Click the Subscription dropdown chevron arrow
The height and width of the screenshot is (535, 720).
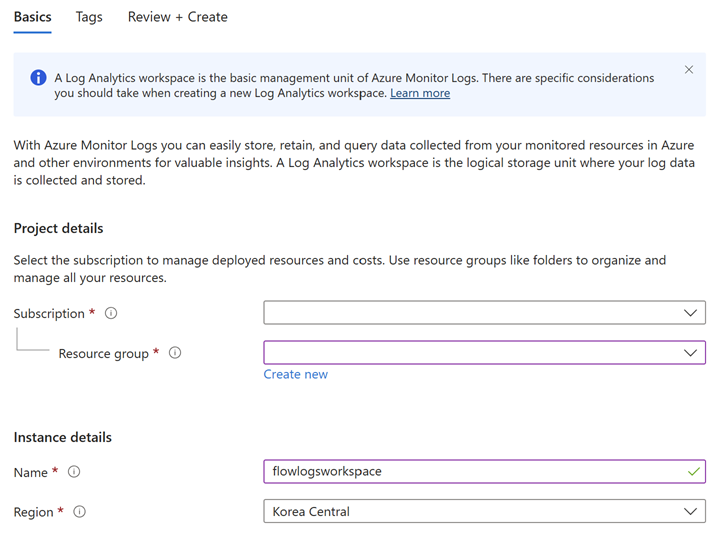[691, 313]
